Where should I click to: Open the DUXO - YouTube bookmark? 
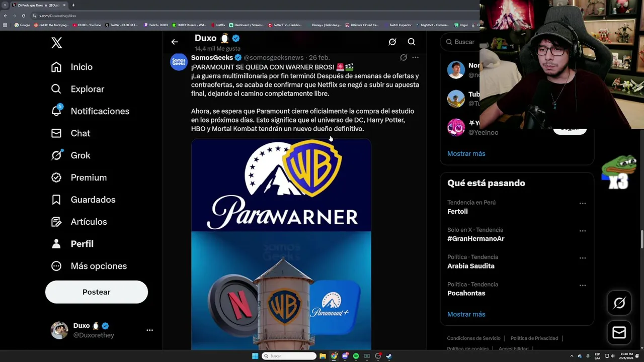87,25
